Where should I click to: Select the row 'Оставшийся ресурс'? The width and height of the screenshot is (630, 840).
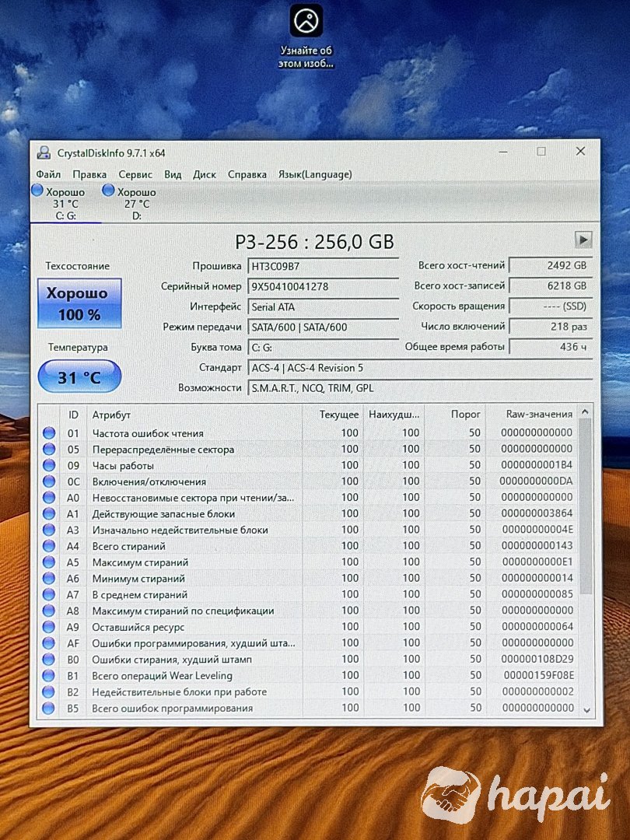308,627
